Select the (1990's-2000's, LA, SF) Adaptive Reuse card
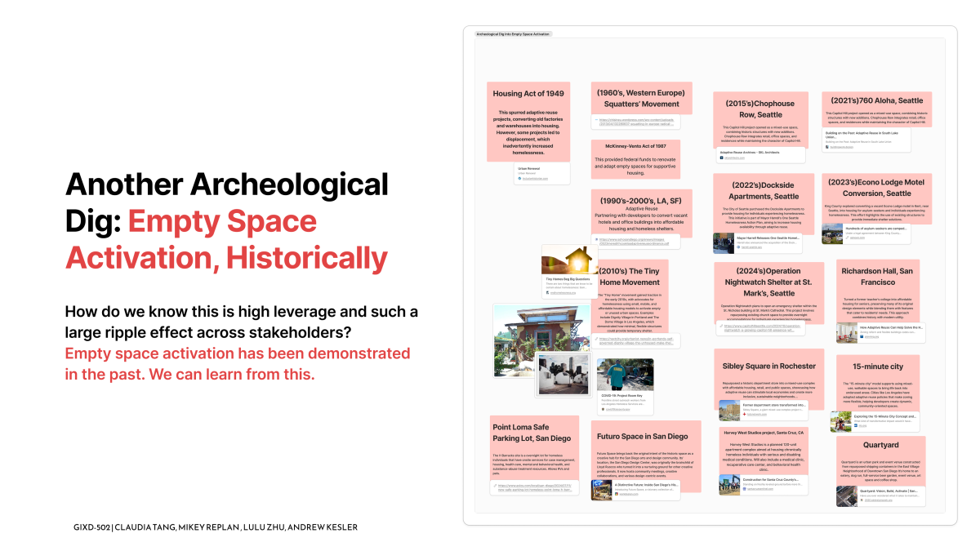 [x=641, y=213]
